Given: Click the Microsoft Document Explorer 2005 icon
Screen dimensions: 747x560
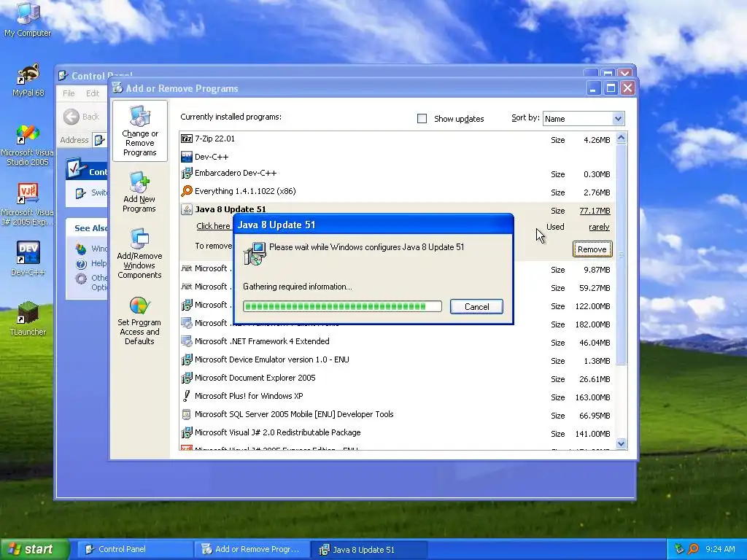Looking at the screenshot, I should click(187, 378).
